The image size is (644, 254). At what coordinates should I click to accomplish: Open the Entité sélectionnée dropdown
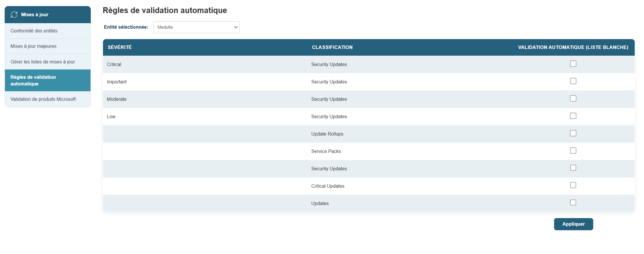click(196, 27)
